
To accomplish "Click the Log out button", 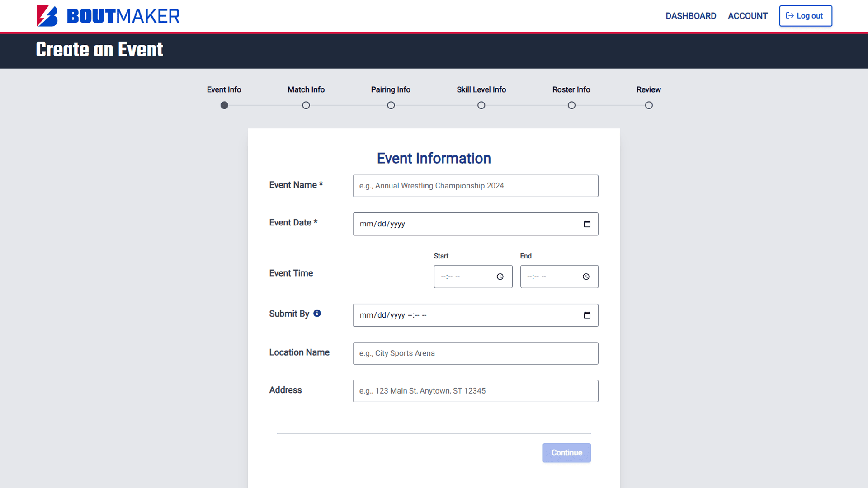I will [805, 16].
